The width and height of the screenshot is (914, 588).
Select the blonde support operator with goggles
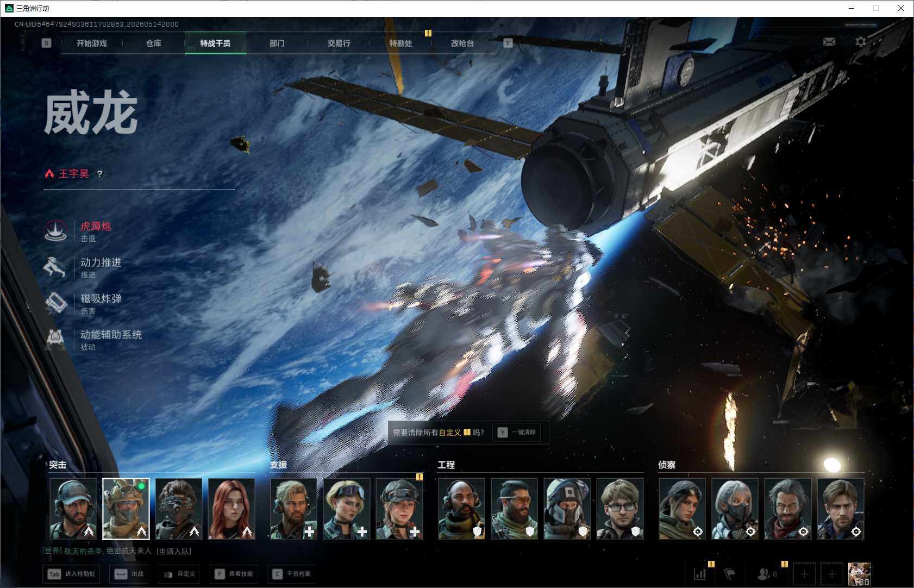pyautogui.click(x=347, y=509)
